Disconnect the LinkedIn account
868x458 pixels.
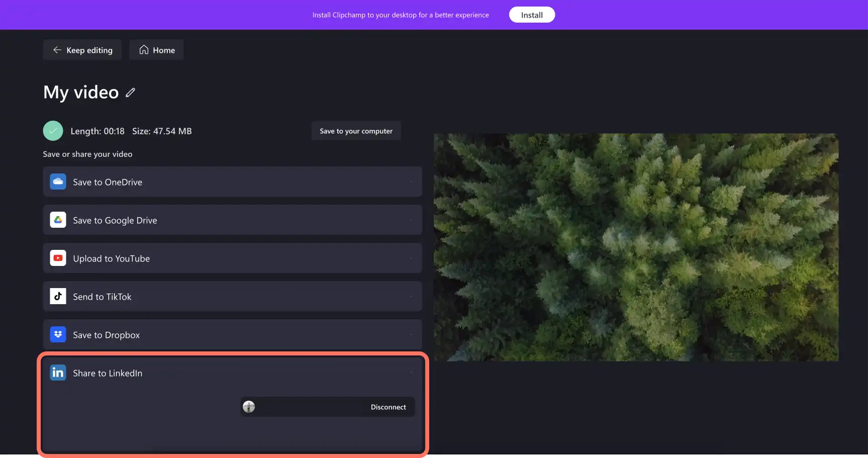388,407
